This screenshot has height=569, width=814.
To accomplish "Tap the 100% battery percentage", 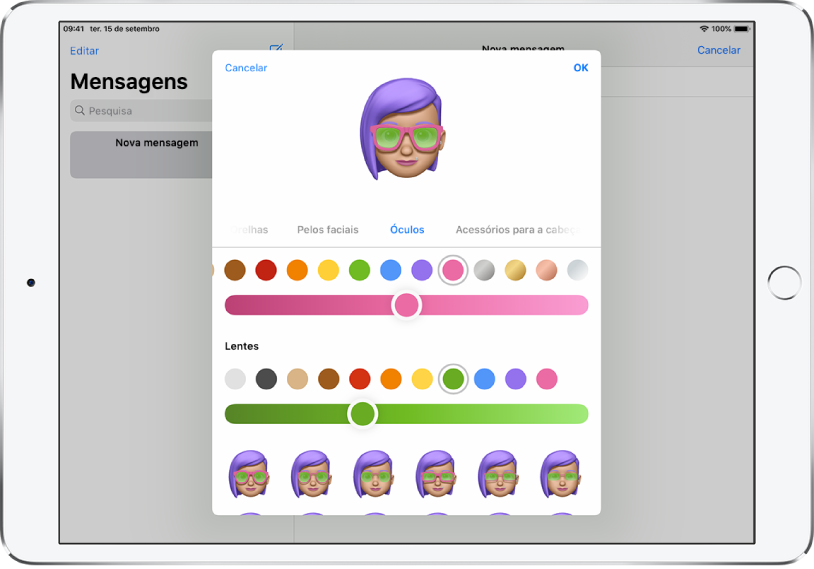I will 721,29.
